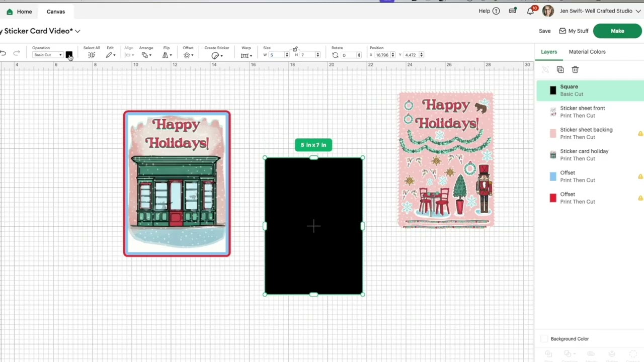Screen dimensions: 644x362
Task: Click the Square layer black swatch
Action: click(x=553, y=90)
